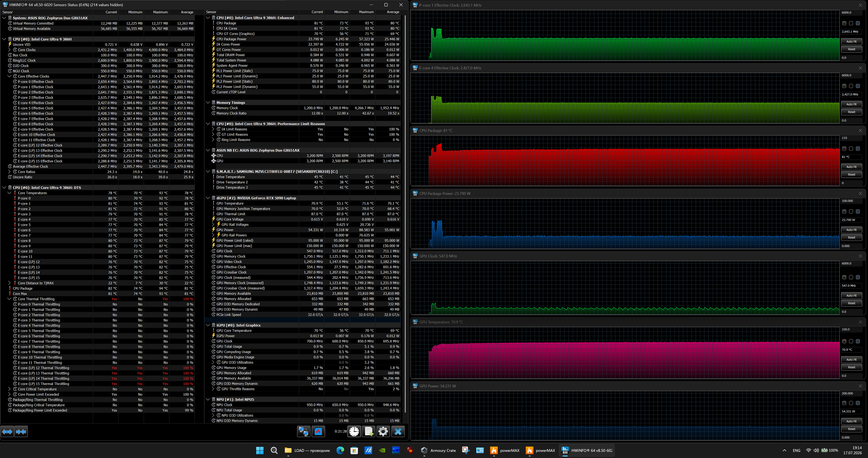Collapse the Memory Timings section
The height and width of the screenshot is (458, 868).
click(208, 102)
